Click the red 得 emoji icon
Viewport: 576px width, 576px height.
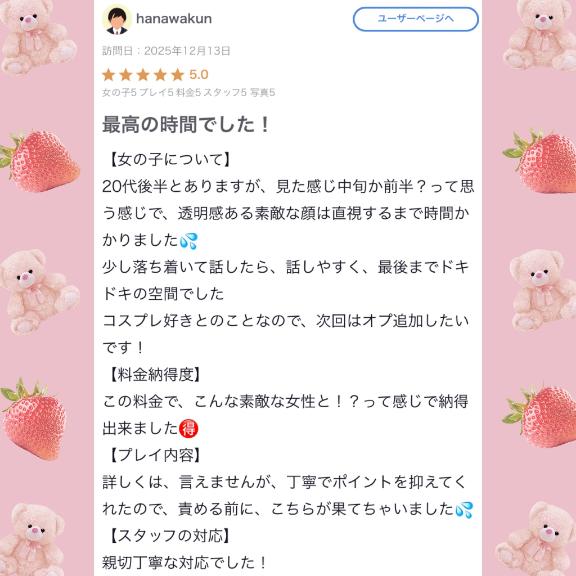(x=188, y=429)
